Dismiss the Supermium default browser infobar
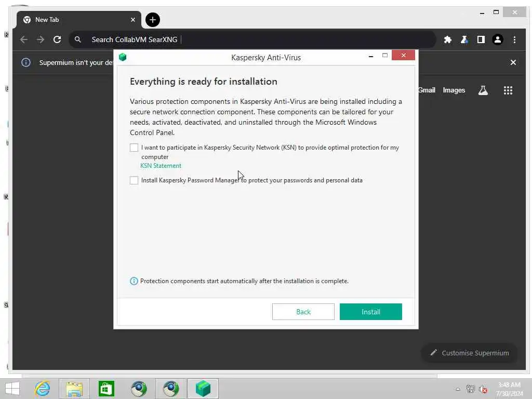Image resolution: width=532 pixels, height=399 pixels. (513, 62)
